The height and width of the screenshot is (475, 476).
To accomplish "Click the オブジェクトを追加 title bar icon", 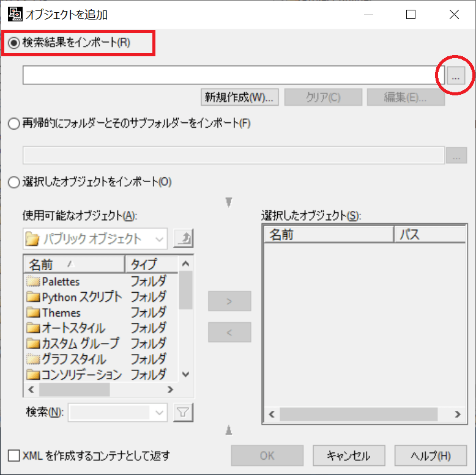I will (15, 14).
